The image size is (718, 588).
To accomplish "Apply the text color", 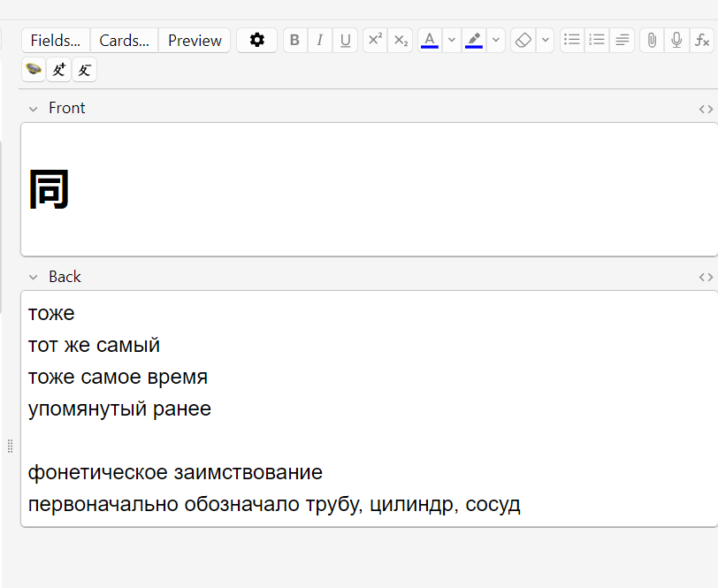I will tap(430, 41).
